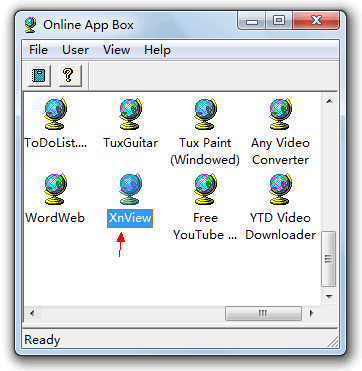362x371 pixels.
Task: Select the ToDoList globe icon
Action: coord(55,114)
